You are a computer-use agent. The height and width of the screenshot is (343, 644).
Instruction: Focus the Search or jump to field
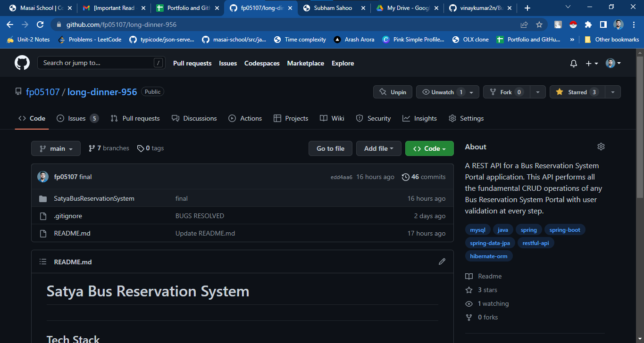[x=101, y=63]
